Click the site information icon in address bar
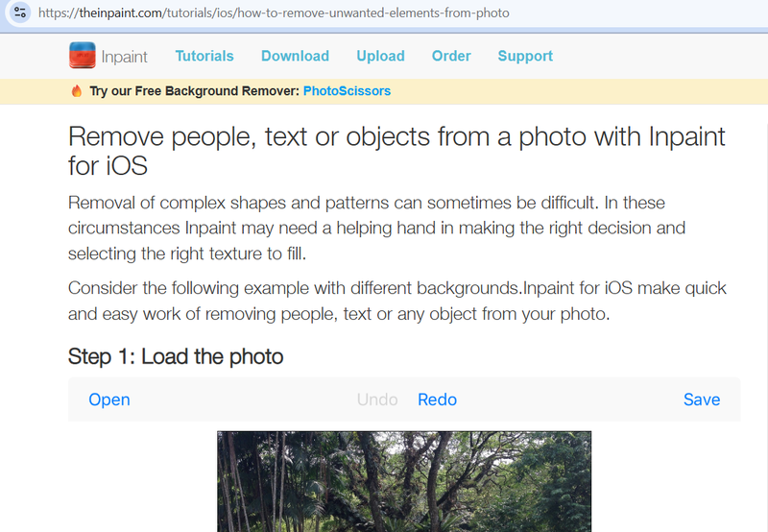The width and height of the screenshot is (768, 532). tap(20, 13)
